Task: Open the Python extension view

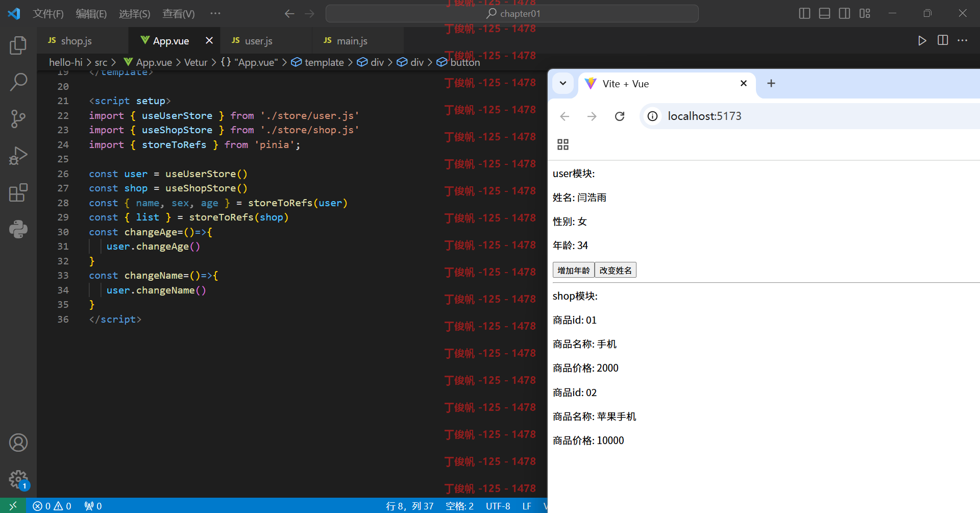Action: point(18,229)
